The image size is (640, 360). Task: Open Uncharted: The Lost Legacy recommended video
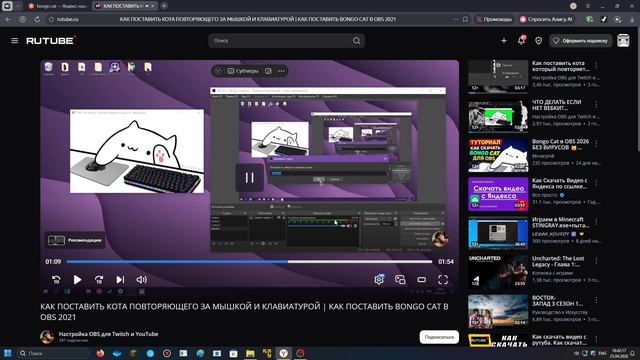pos(498,272)
